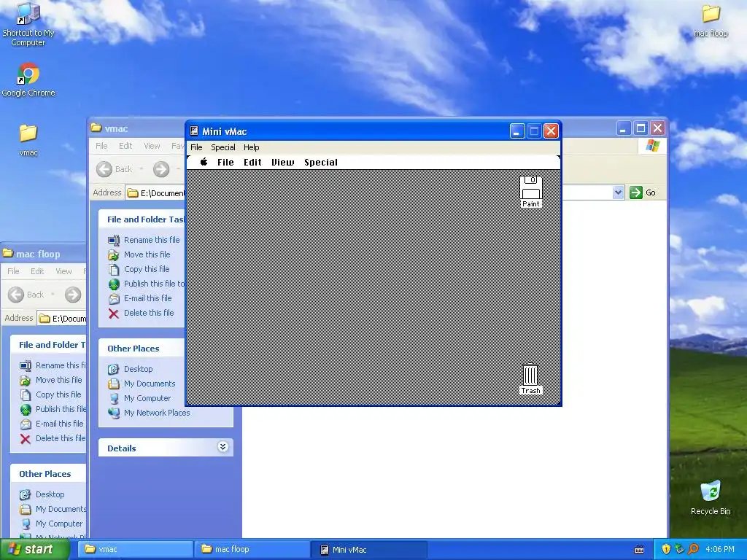Image resolution: width=747 pixels, height=560 pixels.
Task: Open Edit menu in mac floop window
Action: [37, 271]
